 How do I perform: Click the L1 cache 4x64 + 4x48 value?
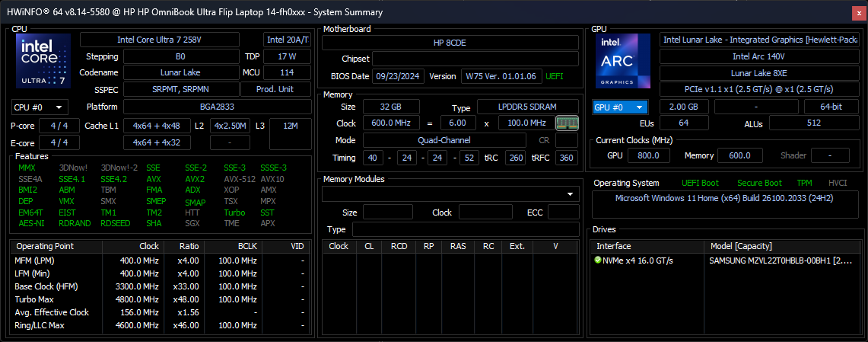pos(157,126)
